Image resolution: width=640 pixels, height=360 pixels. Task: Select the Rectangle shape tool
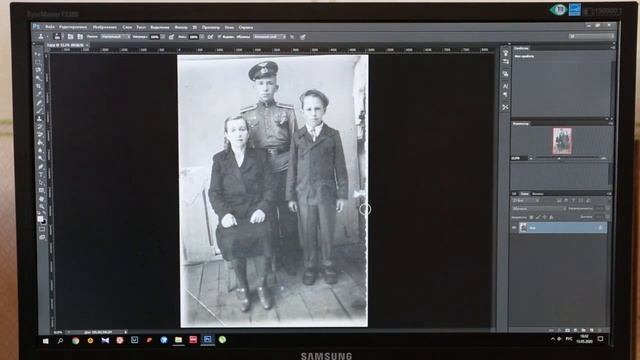point(41,191)
